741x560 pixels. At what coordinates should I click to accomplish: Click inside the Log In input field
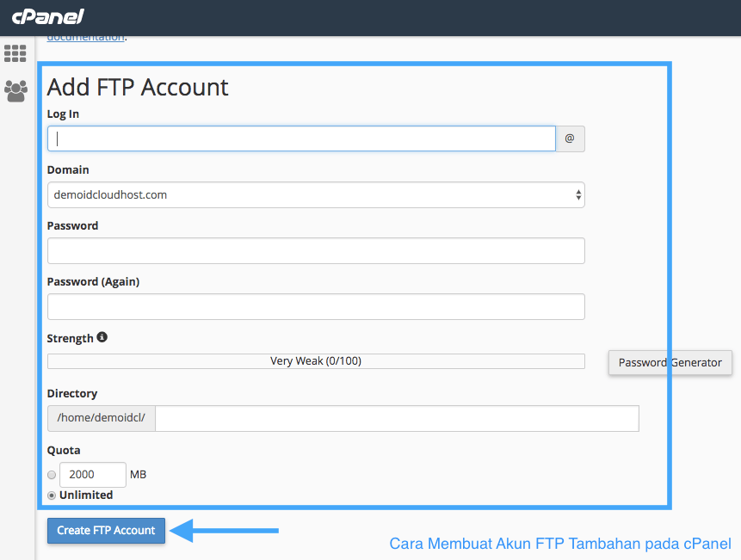[x=301, y=138]
